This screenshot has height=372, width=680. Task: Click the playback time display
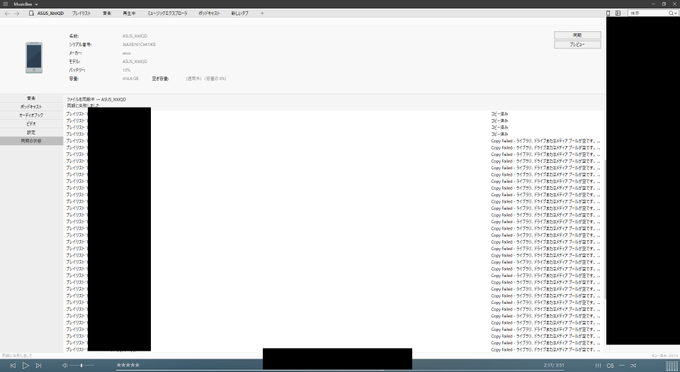pyautogui.click(x=554, y=365)
